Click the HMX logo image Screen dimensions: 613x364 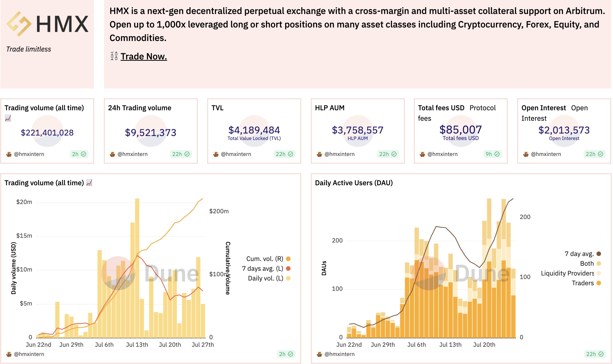coord(47,24)
